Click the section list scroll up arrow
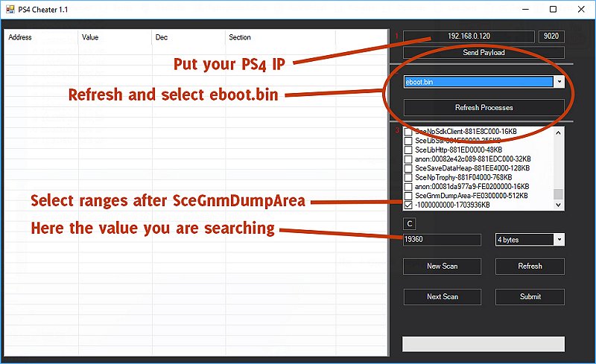This screenshot has width=596, height=364. (558, 132)
